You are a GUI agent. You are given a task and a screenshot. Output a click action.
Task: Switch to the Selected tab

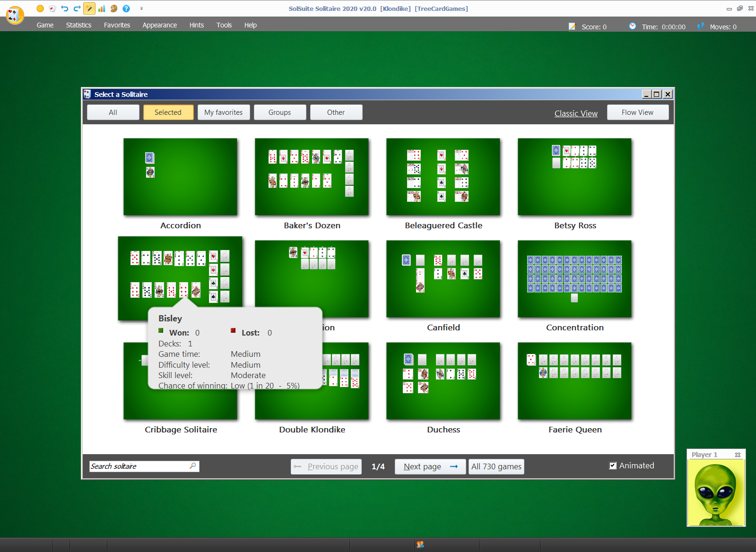pos(168,112)
